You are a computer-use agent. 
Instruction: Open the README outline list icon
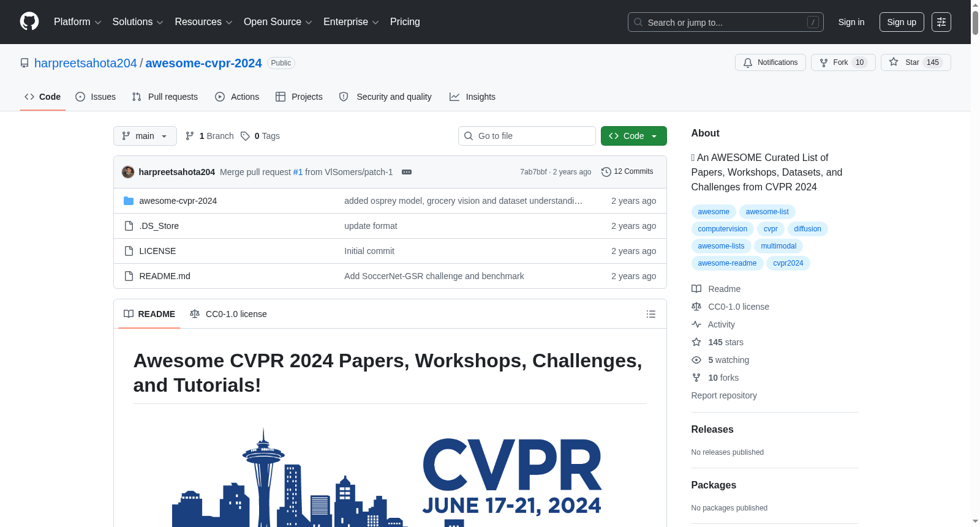(x=651, y=314)
